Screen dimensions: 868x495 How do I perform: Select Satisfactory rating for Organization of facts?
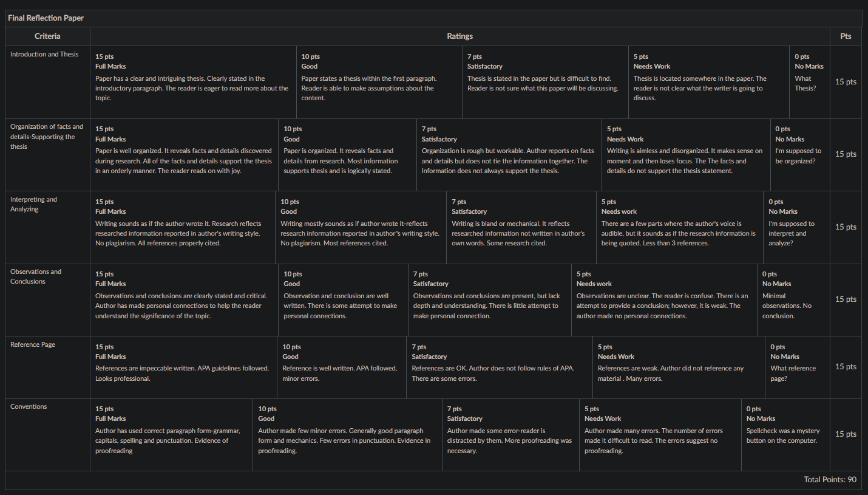click(x=509, y=155)
